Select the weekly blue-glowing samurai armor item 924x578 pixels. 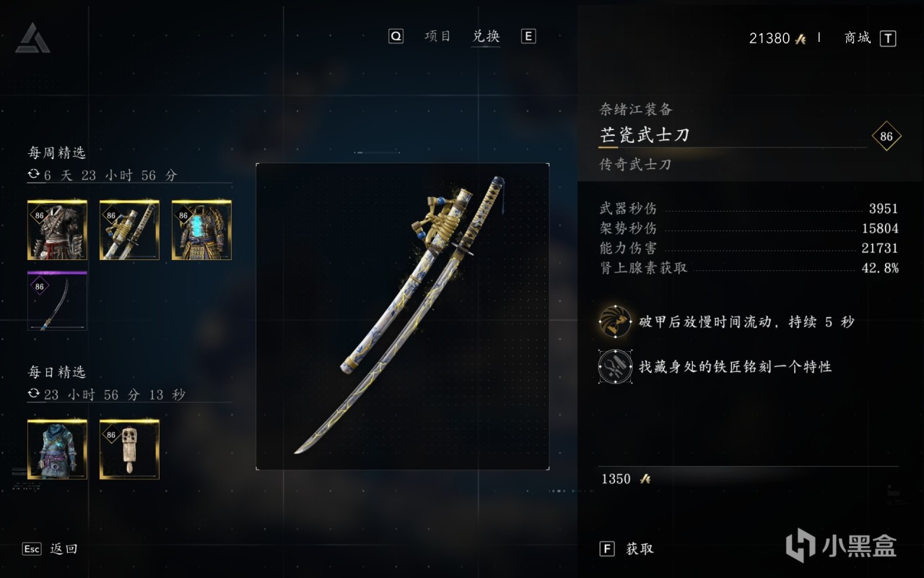point(201,230)
